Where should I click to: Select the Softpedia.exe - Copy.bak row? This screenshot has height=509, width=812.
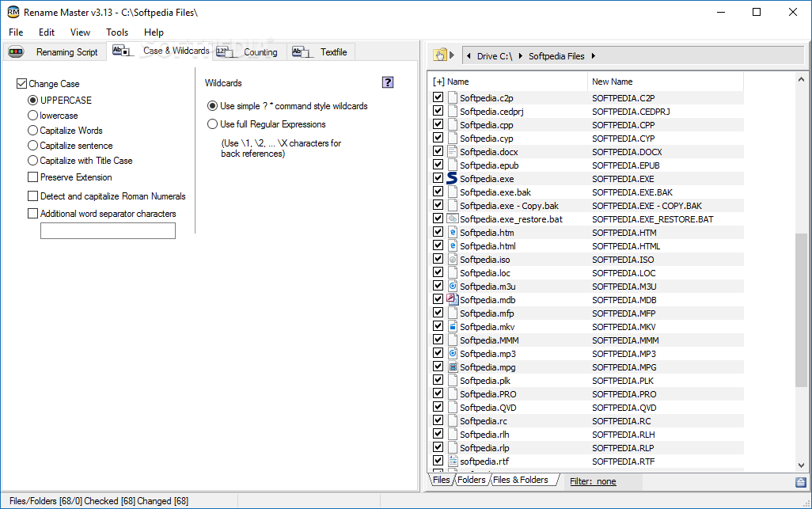coord(586,206)
